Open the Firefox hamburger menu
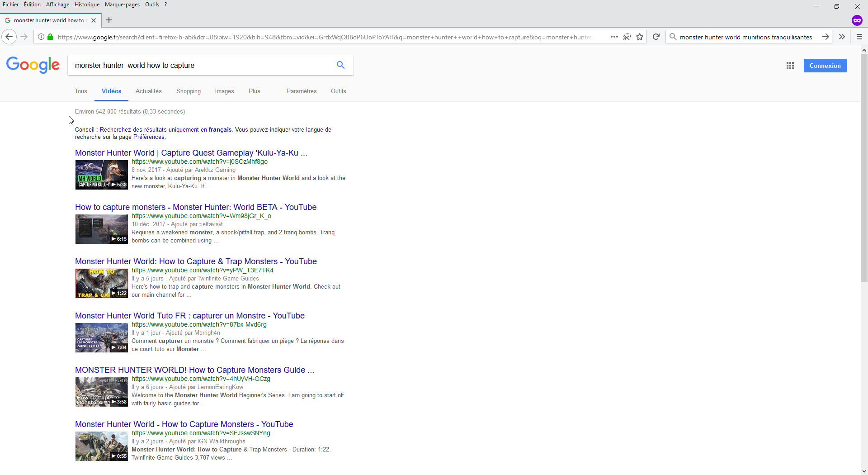This screenshot has height=475, width=868. 859,37
